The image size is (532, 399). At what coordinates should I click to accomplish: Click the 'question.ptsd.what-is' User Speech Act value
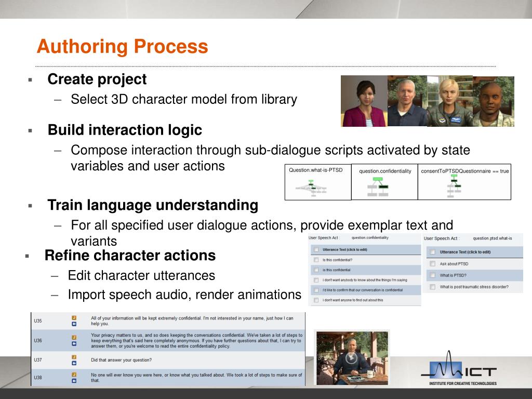point(493,238)
